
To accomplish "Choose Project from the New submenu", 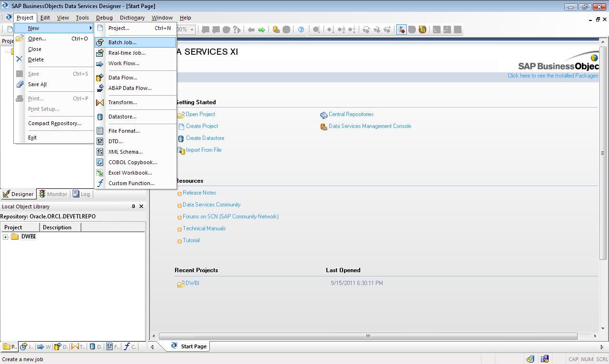I will 136,28.
